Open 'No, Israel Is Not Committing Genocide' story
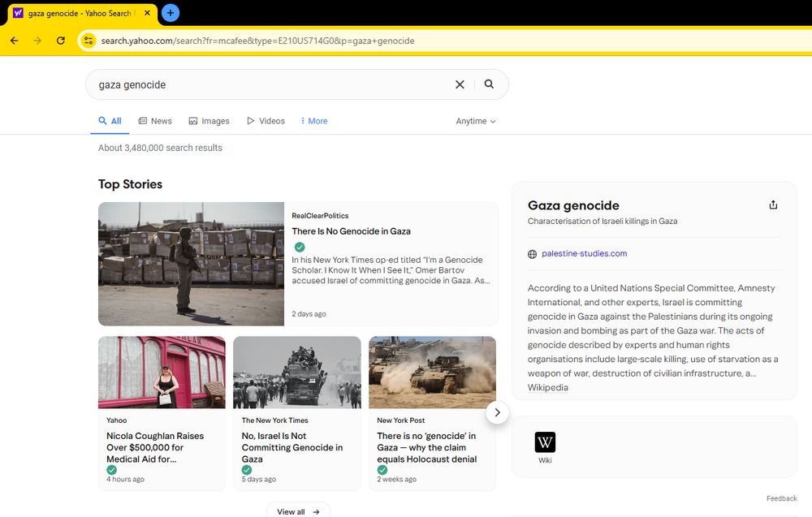This screenshot has width=812, height=517. [292, 447]
